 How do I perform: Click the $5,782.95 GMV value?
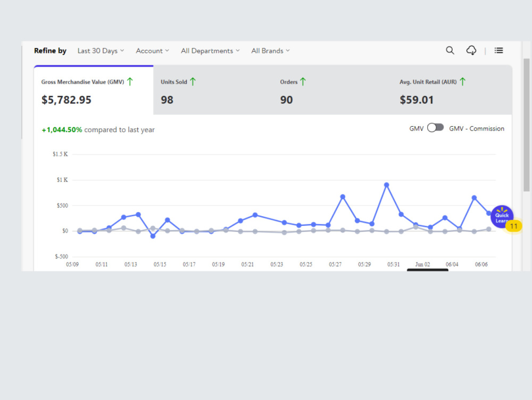coord(66,100)
